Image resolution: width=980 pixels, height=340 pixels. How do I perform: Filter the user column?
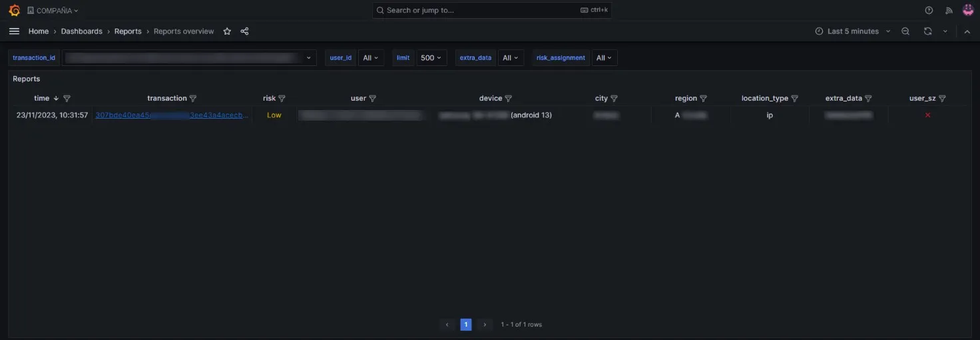pos(373,99)
